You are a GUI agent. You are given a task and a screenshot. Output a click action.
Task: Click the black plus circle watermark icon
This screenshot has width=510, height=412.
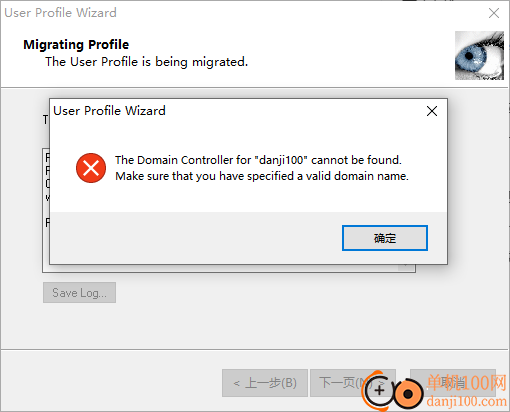(x=379, y=390)
